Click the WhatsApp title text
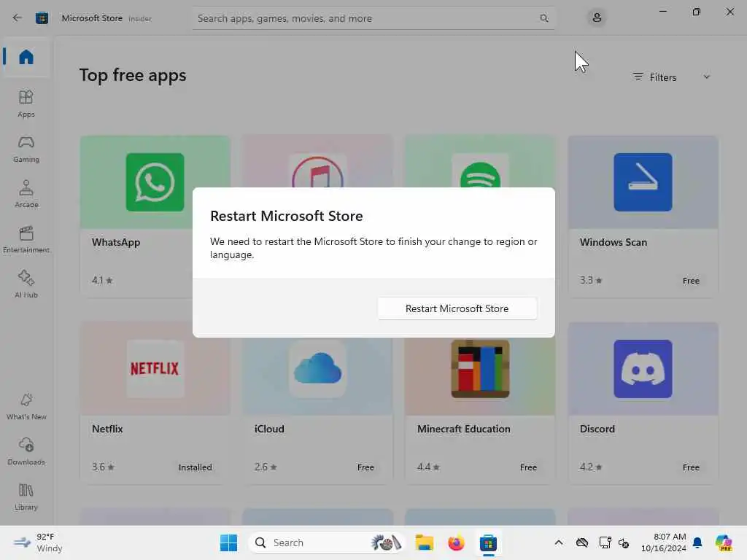The height and width of the screenshot is (560, 747). click(116, 242)
